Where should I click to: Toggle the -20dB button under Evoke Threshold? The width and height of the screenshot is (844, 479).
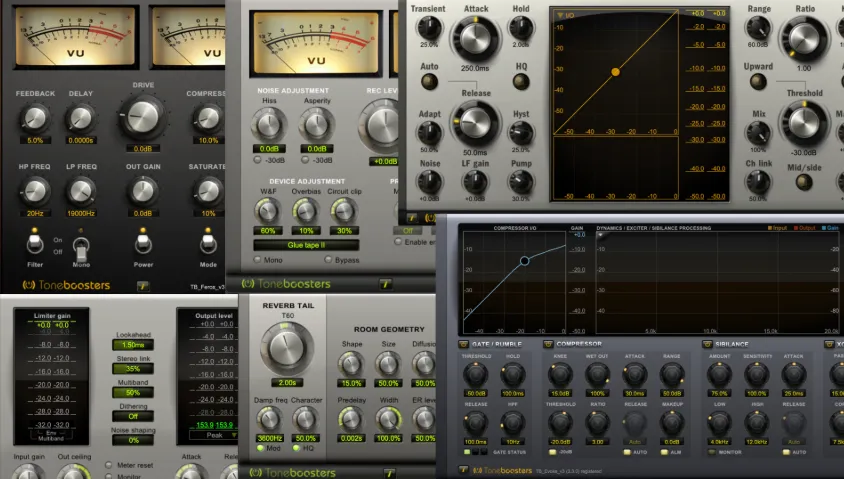click(553, 452)
